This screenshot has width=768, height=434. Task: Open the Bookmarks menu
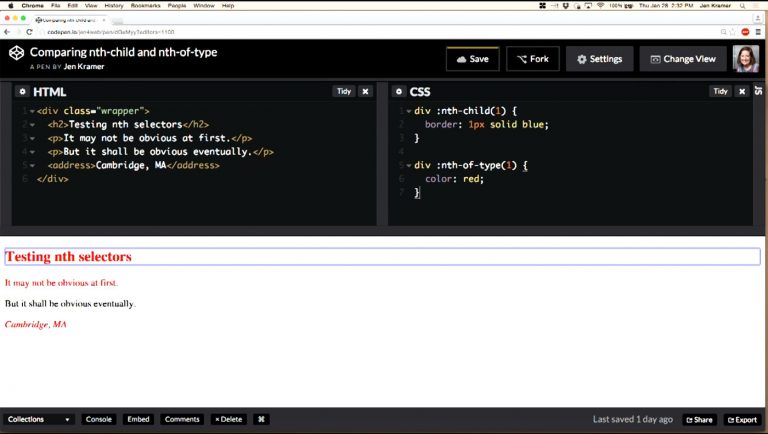(145, 5)
